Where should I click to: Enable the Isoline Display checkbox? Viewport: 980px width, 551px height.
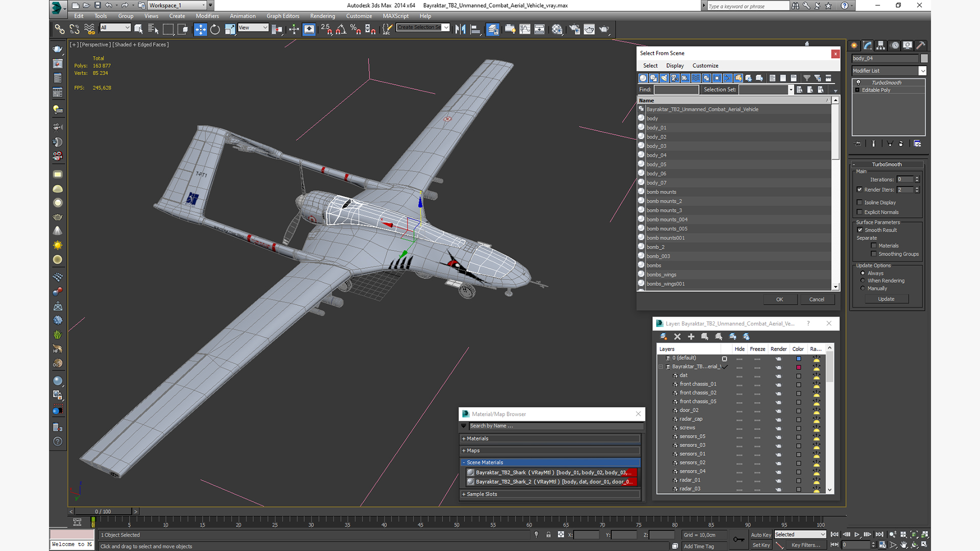pos(860,203)
